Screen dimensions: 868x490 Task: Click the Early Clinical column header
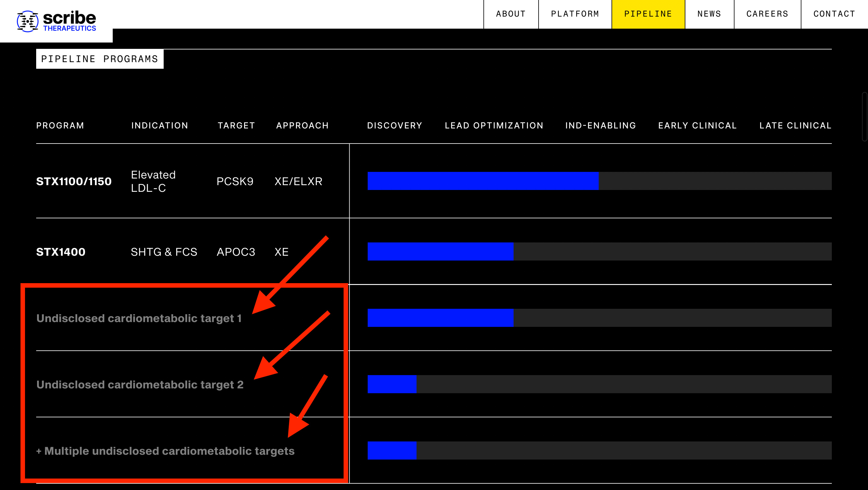[697, 125]
